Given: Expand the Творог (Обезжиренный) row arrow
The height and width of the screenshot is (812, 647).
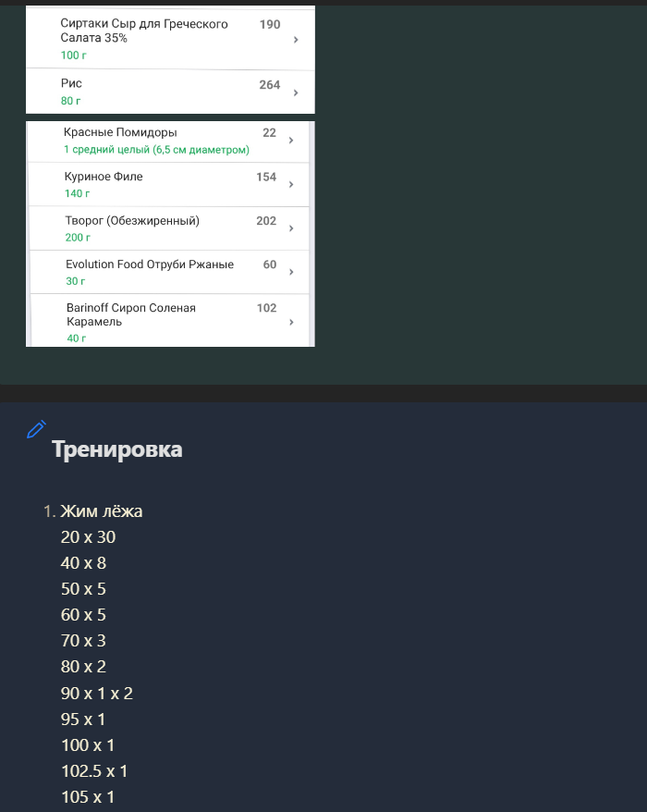Looking at the screenshot, I should pyautogui.click(x=291, y=228).
